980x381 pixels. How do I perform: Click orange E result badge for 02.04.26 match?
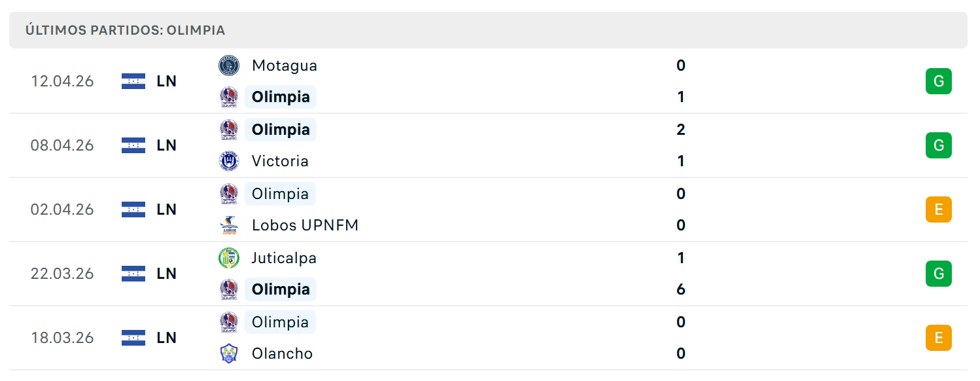pos(939,209)
